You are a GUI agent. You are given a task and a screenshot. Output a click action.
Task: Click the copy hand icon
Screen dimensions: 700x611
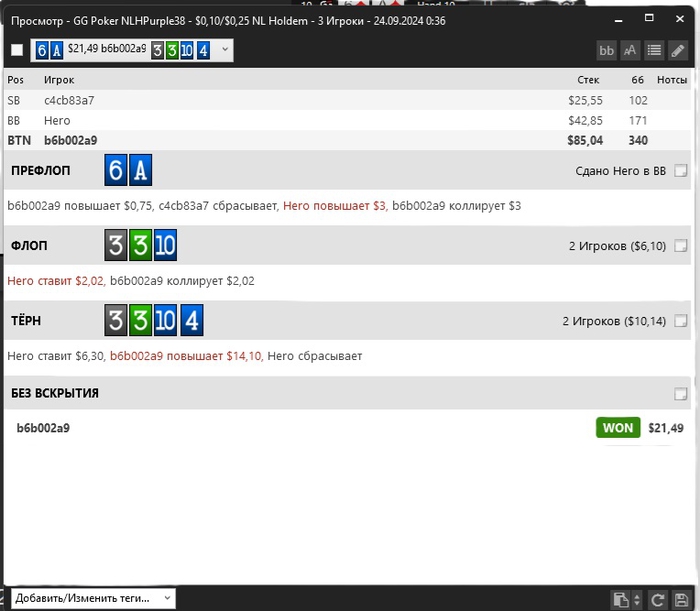[620, 600]
